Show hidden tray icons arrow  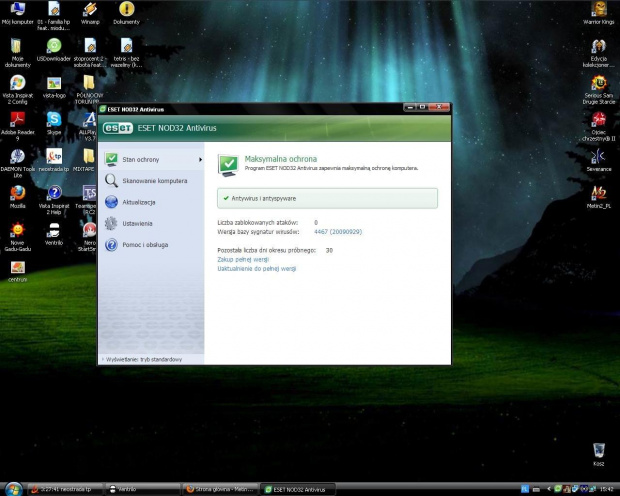tap(549, 489)
